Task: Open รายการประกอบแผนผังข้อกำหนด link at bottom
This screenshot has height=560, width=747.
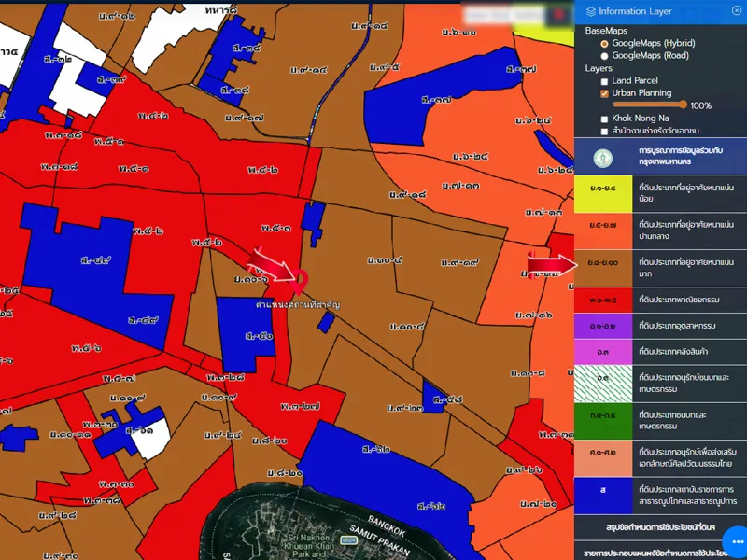Action: (660, 553)
